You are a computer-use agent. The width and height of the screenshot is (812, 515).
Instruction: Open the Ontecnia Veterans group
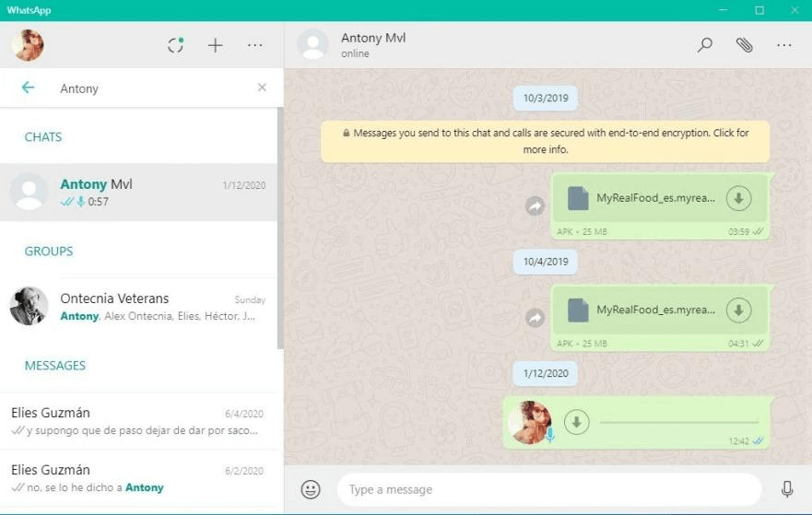click(138, 307)
